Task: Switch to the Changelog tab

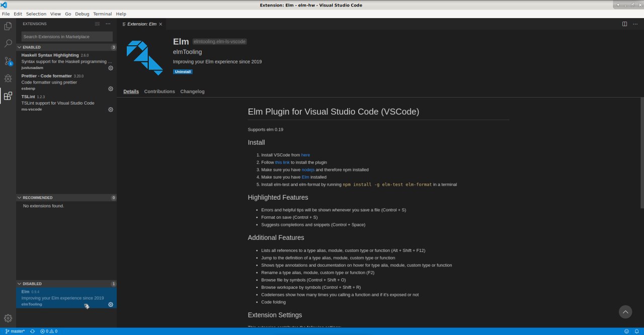Action: pyautogui.click(x=192, y=92)
